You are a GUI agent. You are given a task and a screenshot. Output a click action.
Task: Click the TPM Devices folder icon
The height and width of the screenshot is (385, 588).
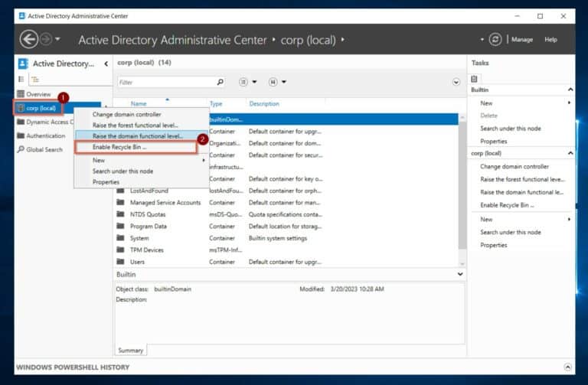(x=120, y=250)
